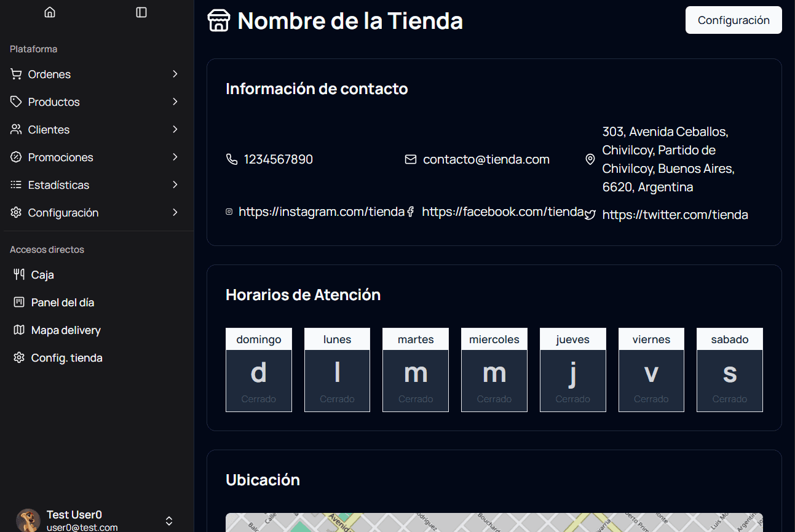This screenshot has height=532, width=795.
Task: Select the sabado schedule card
Action: point(730,370)
